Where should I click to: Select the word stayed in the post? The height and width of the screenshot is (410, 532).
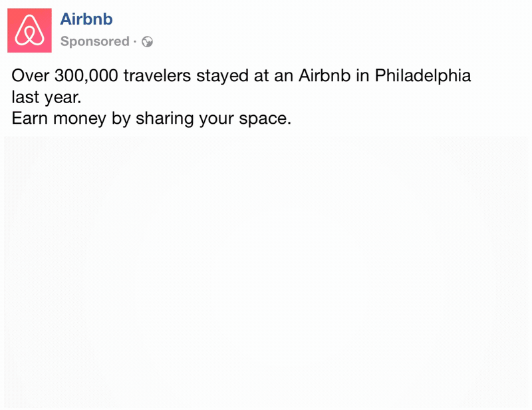coord(223,76)
